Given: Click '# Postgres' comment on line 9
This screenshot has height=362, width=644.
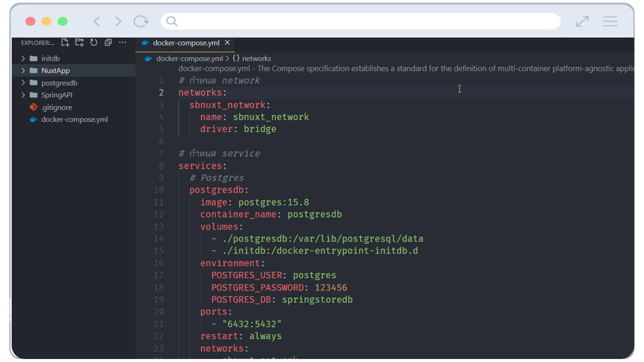Looking at the screenshot, I should pos(217,178).
